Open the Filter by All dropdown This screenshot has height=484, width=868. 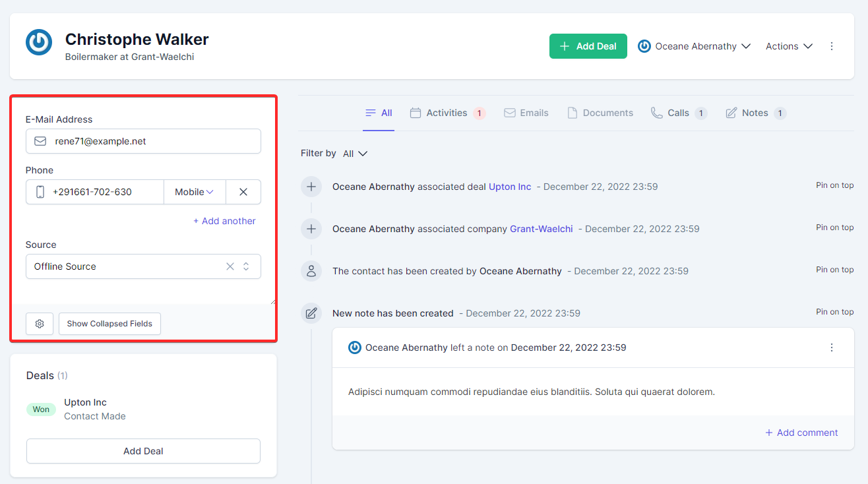pos(355,154)
